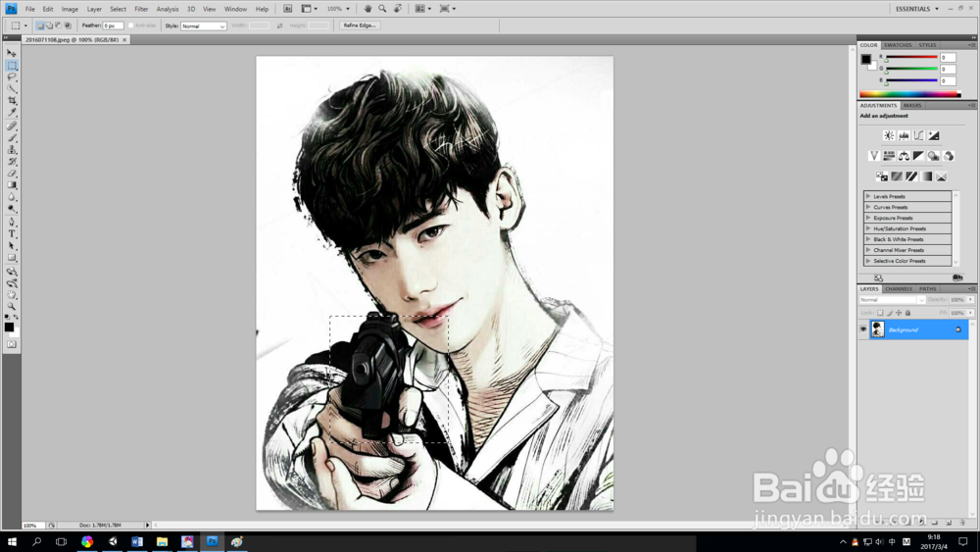The image size is (980, 552).
Task: Select the Lasso tool
Action: pyautogui.click(x=11, y=76)
